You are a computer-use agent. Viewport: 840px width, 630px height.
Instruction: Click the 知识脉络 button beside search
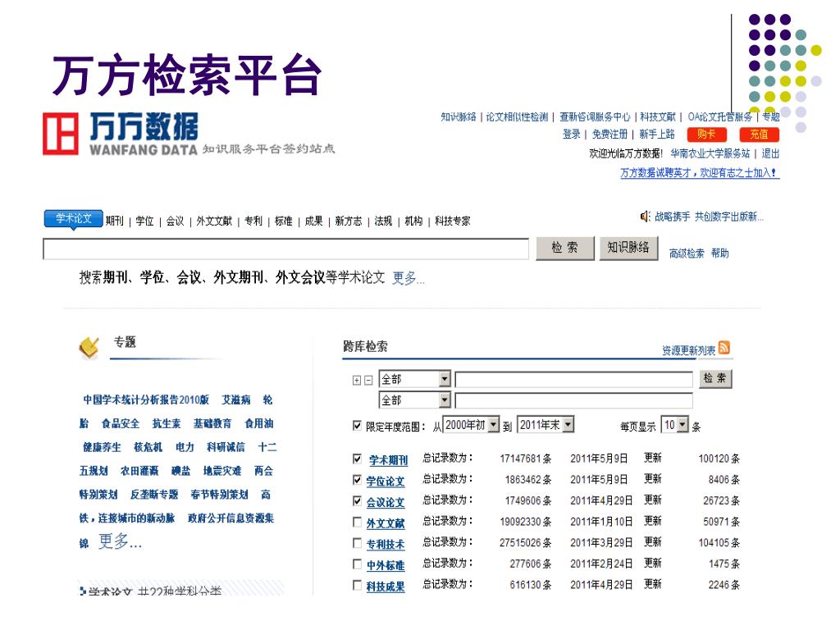tap(628, 248)
